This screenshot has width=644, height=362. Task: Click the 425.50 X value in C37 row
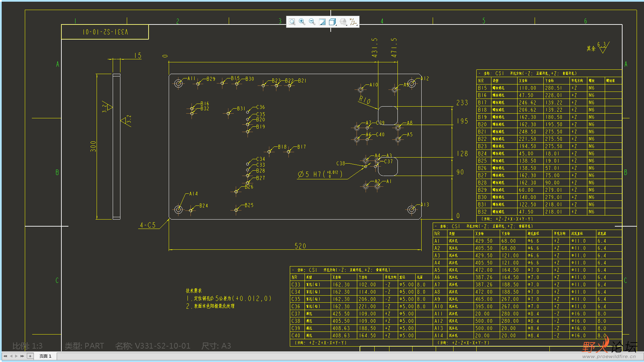[341, 314]
